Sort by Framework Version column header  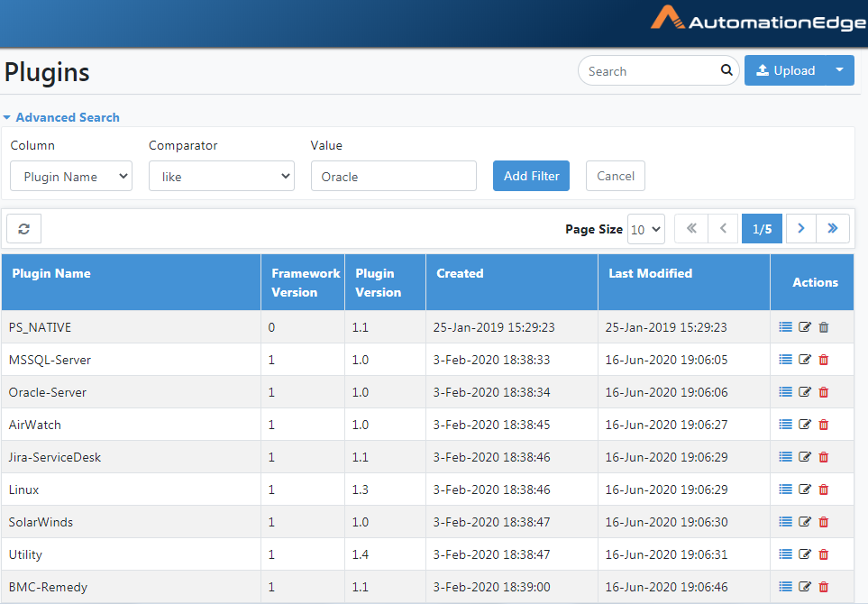point(305,283)
